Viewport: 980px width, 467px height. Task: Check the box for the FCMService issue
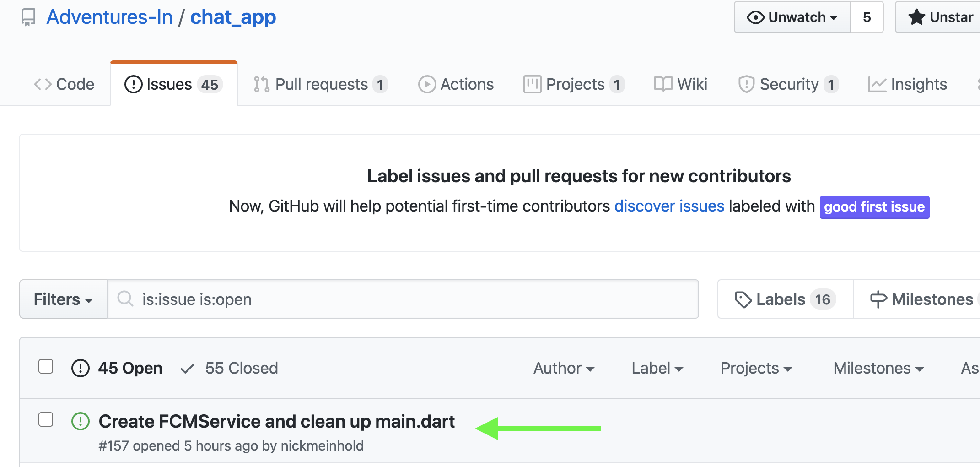pos(46,419)
